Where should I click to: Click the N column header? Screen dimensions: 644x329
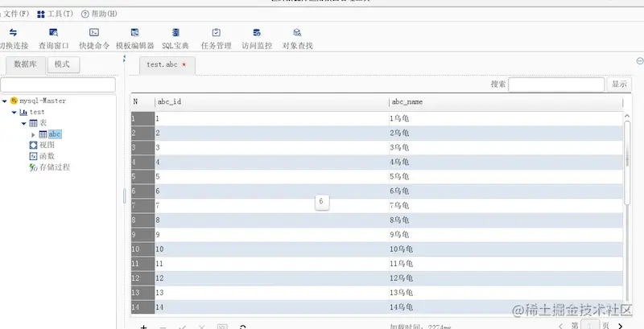tap(143, 102)
